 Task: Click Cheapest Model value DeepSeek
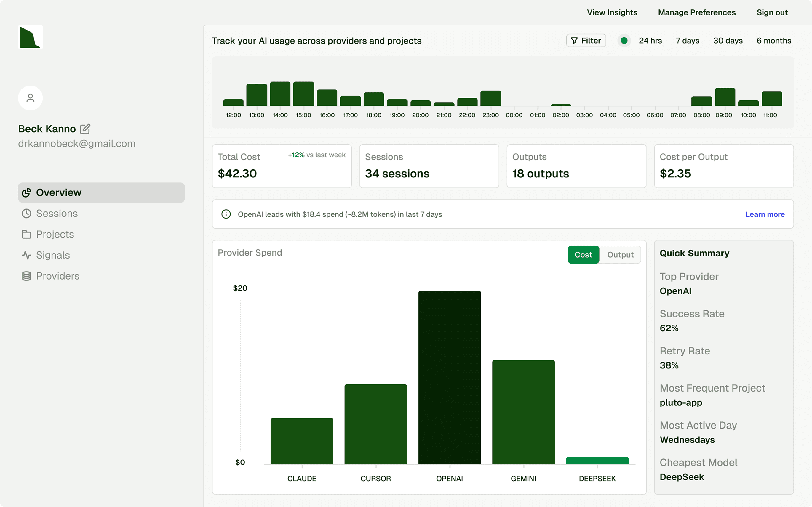point(682,477)
